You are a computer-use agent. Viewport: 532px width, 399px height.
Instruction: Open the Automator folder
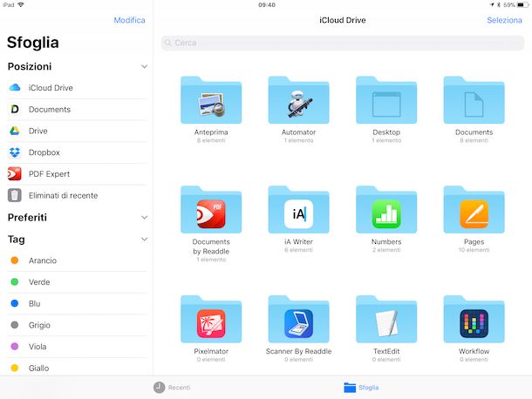[298, 100]
